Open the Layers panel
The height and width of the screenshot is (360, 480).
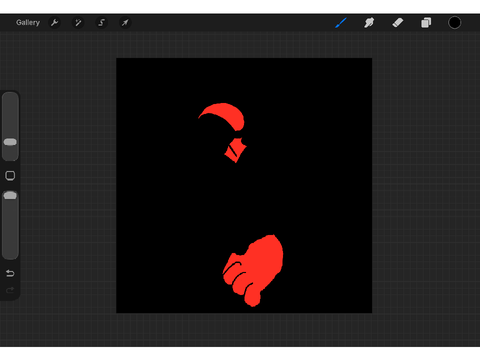pos(426,23)
